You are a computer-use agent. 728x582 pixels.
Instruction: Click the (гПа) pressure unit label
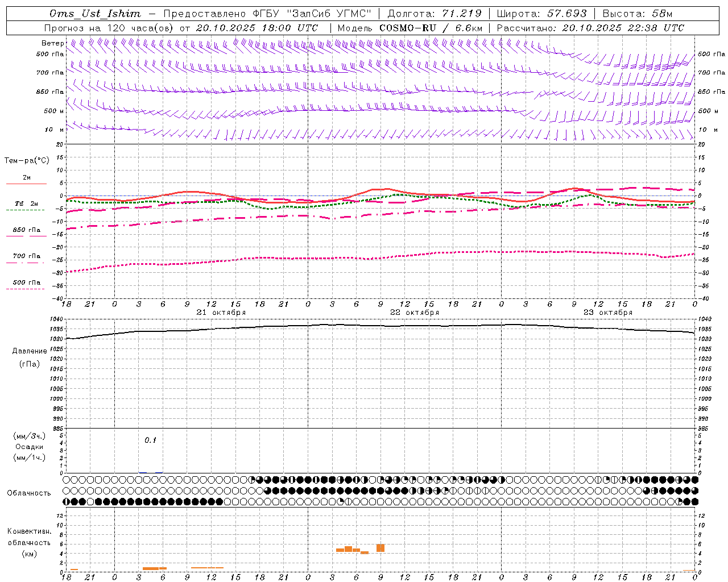click(30, 364)
